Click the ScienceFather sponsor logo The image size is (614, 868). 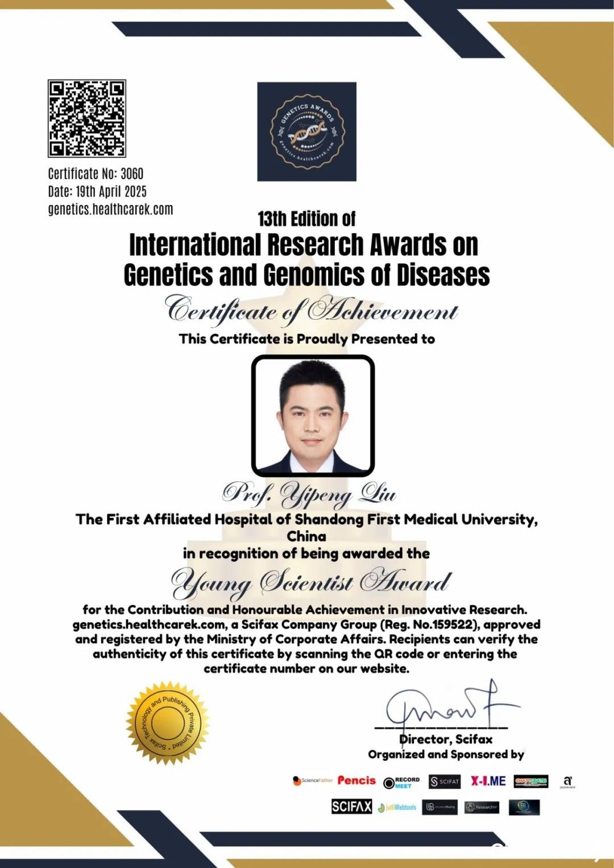(313, 781)
